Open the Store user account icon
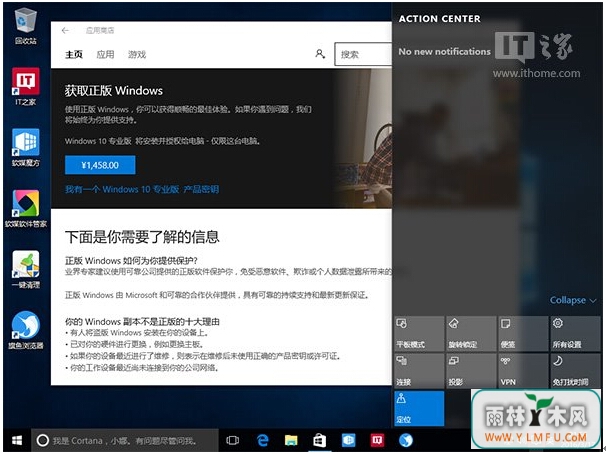Viewport: 606px width, 454px height. [320, 54]
